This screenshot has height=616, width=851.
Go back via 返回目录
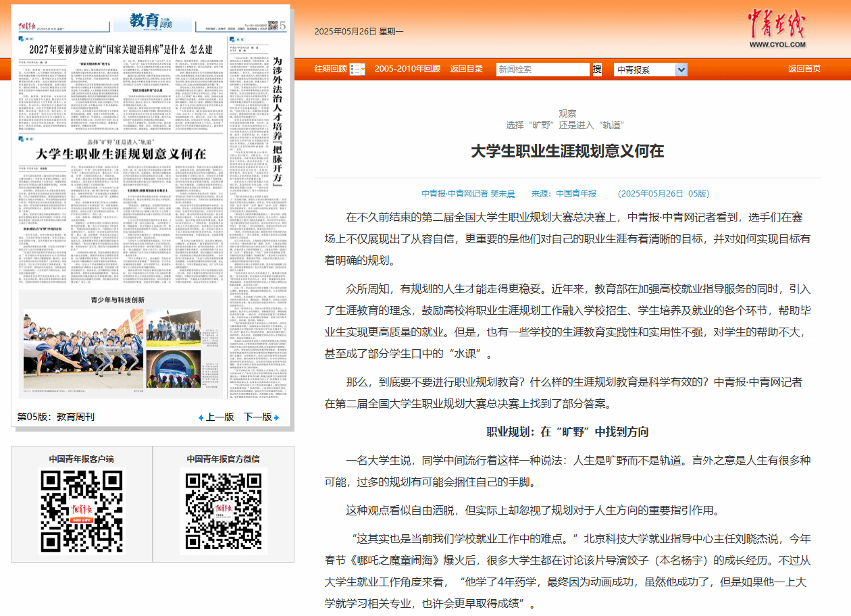pos(467,69)
